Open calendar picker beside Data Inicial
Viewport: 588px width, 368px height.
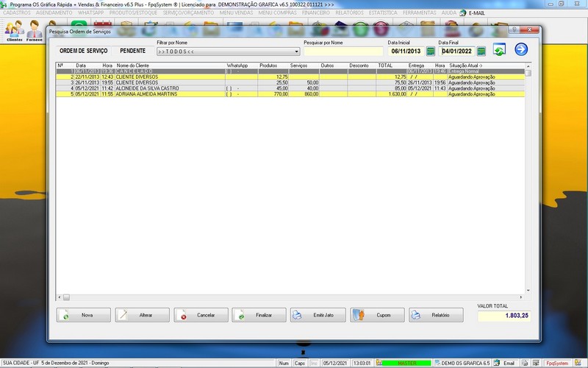coord(431,51)
